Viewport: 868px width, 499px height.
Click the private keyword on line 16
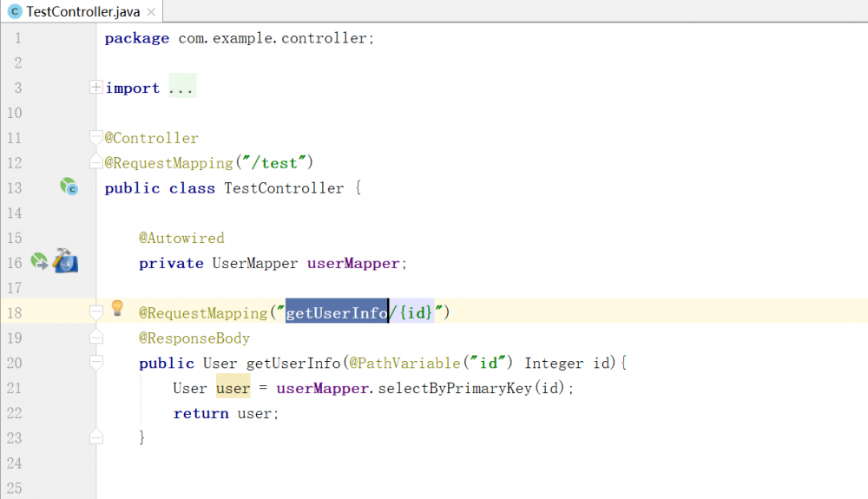click(171, 263)
